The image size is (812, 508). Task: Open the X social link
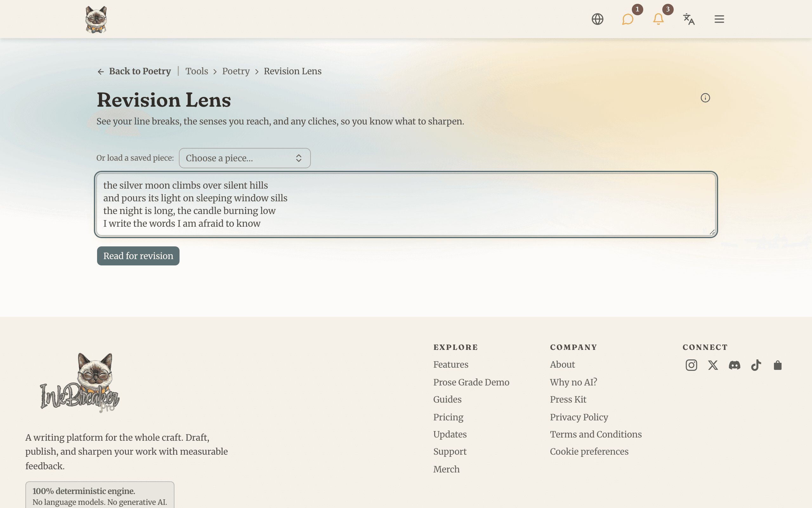pyautogui.click(x=713, y=365)
